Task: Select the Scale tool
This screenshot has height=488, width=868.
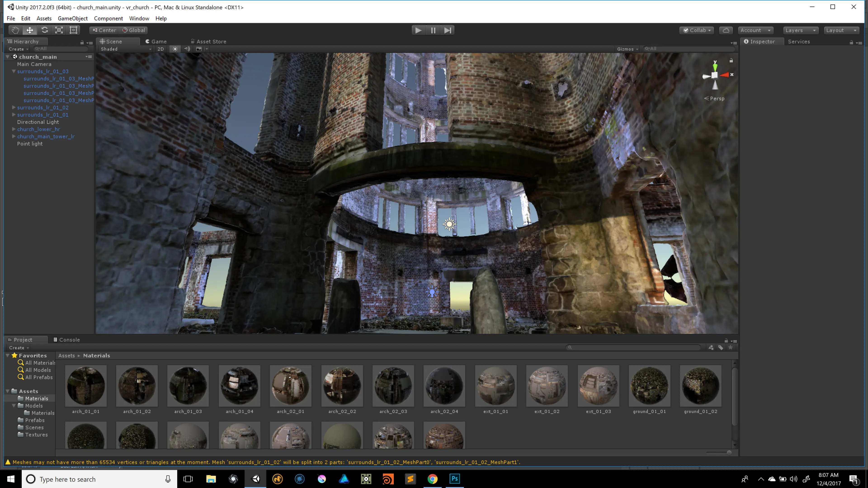Action: [59, 30]
